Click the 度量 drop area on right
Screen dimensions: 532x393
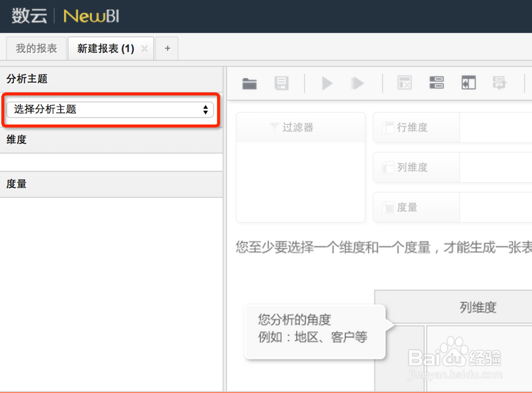(x=452, y=207)
